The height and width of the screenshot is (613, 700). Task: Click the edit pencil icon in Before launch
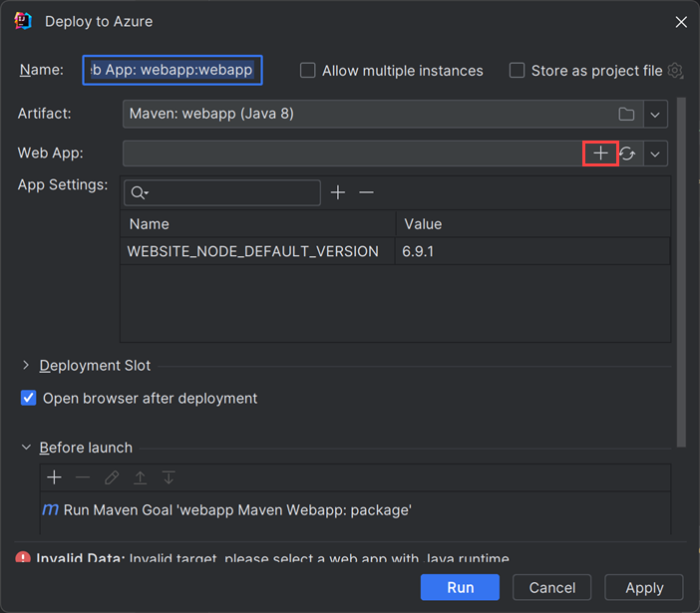pyautogui.click(x=112, y=478)
